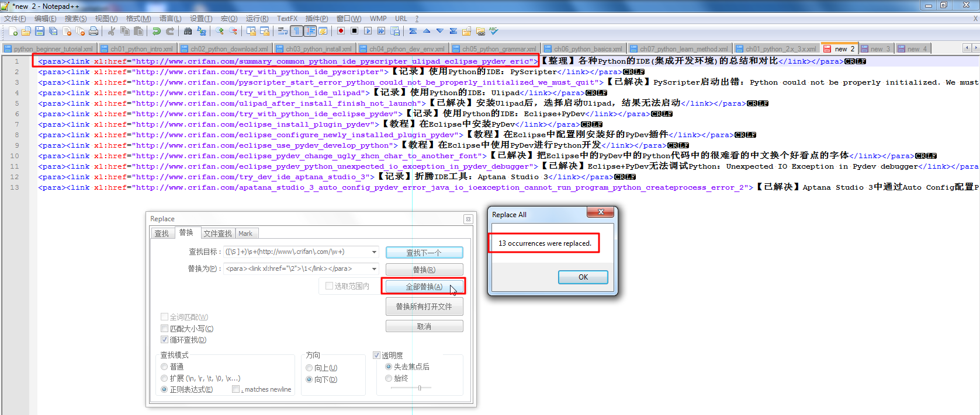
Task: Click 替换(R) replace button
Action: (x=424, y=270)
